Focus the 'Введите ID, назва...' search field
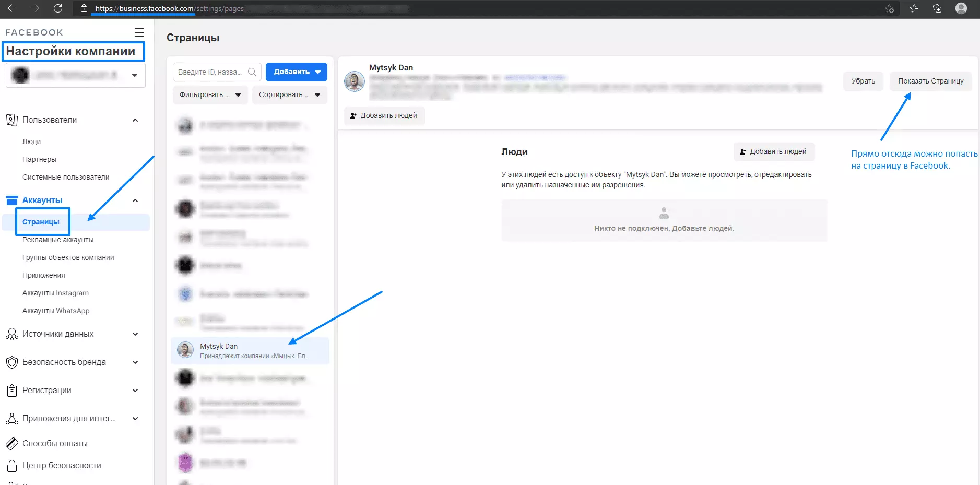 tap(217, 72)
